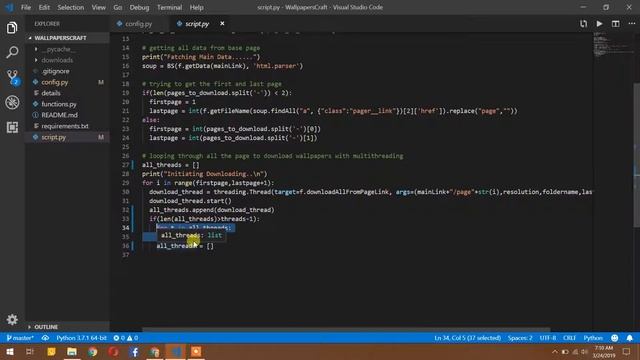Viewport: 640px width, 360px height.
Task: Open the Terminal menu
Action: pyautogui.click(x=169, y=7)
